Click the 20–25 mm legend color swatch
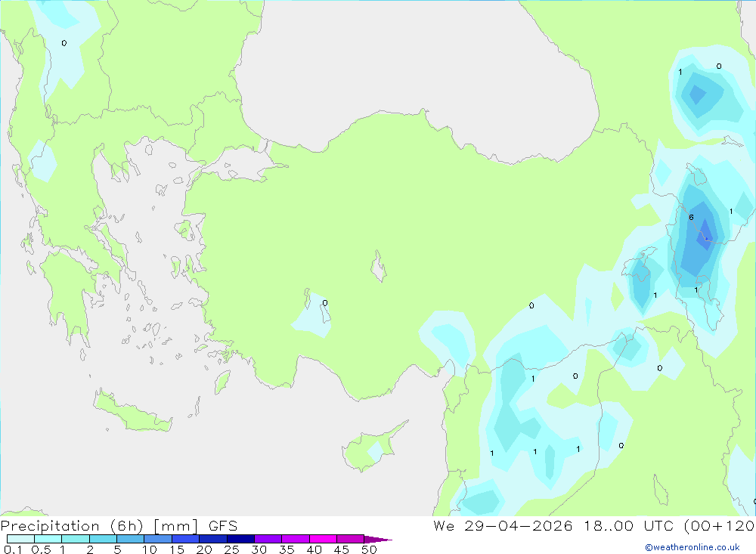756x554 pixels. pyautogui.click(x=213, y=539)
